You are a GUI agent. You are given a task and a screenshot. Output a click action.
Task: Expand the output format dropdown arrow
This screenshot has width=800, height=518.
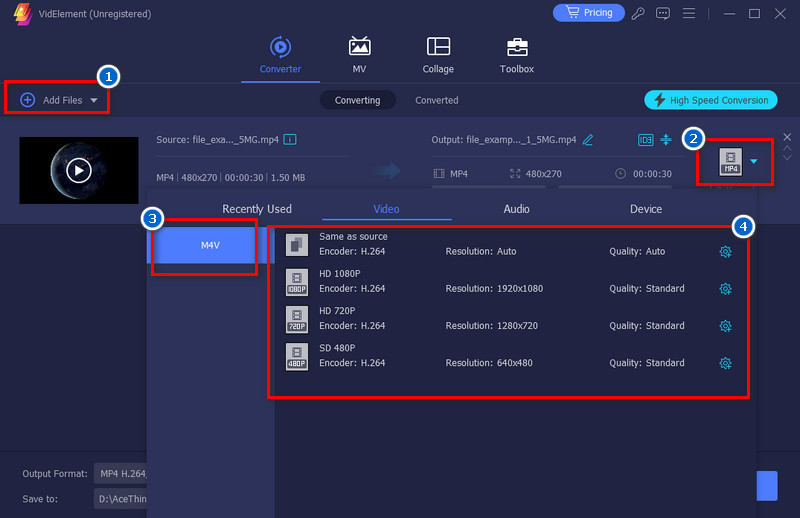click(x=754, y=161)
